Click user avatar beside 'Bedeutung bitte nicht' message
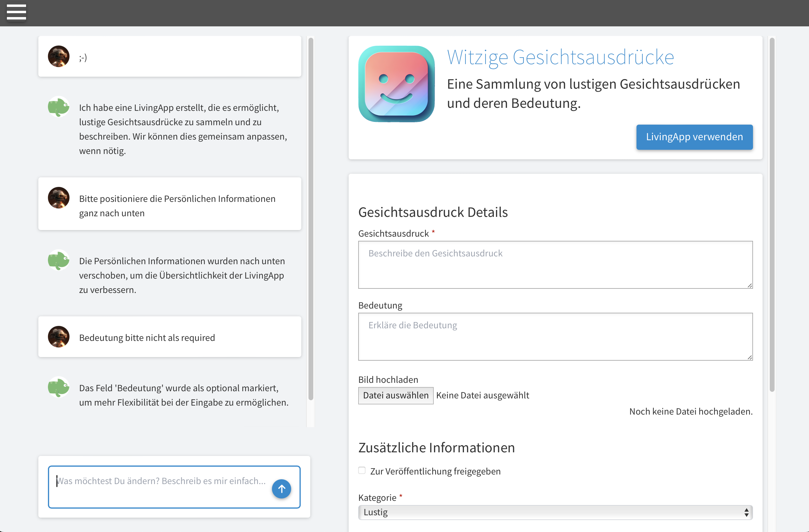Viewport: 809px width, 532px height. click(x=58, y=337)
